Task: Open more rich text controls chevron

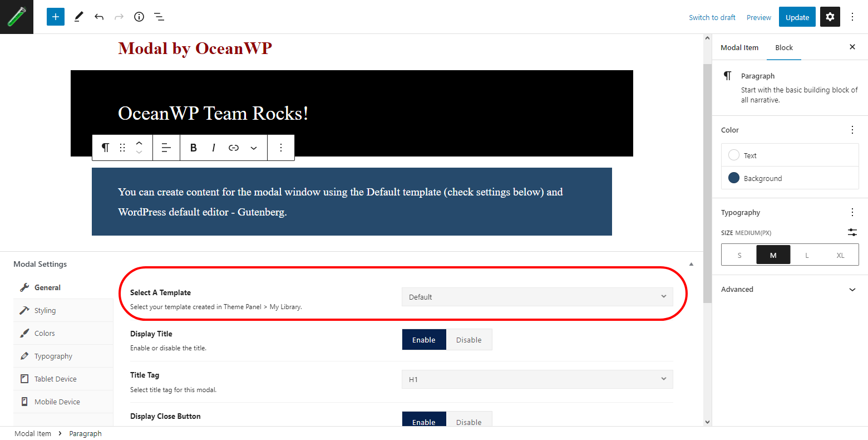Action: point(254,148)
